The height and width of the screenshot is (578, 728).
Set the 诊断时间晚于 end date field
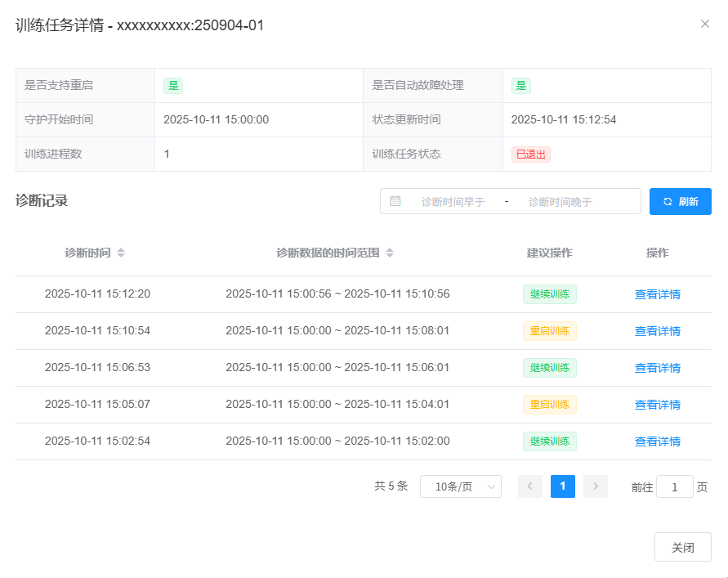tap(560, 202)
